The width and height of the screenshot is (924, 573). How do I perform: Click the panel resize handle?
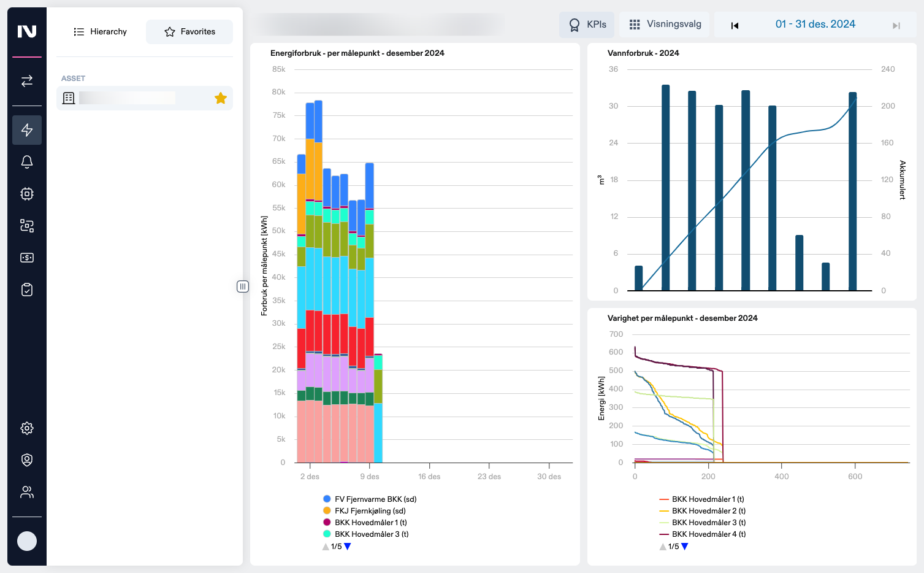point(243,286)
